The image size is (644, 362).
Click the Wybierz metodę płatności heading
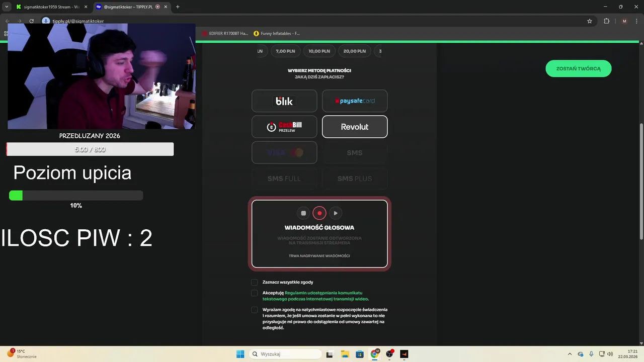point(319,70)
